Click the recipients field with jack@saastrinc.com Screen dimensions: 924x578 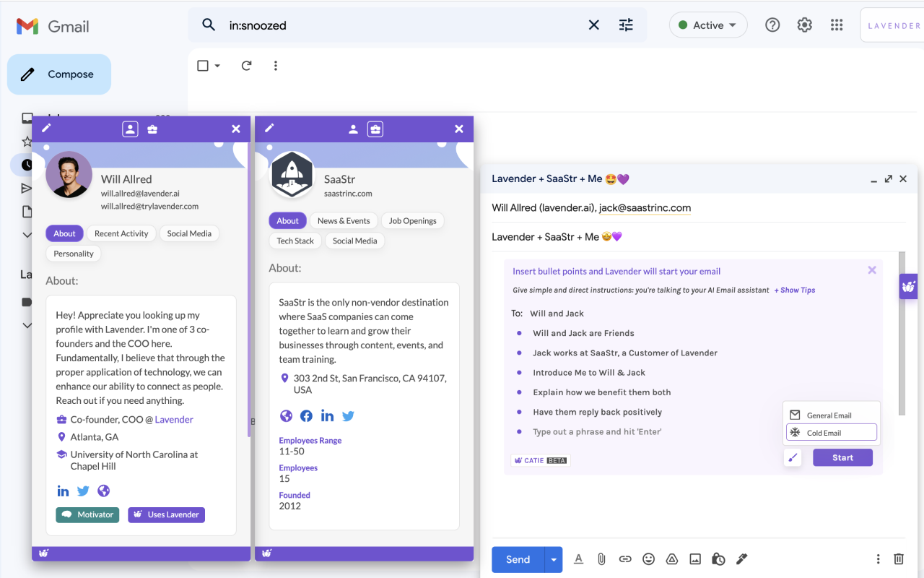699,208
